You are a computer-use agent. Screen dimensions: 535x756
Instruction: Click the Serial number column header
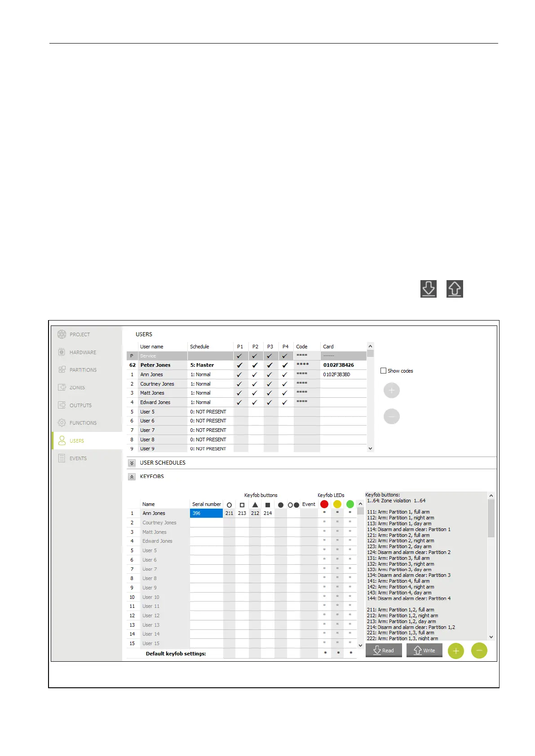pyautogui.click(x=207, y=504)
